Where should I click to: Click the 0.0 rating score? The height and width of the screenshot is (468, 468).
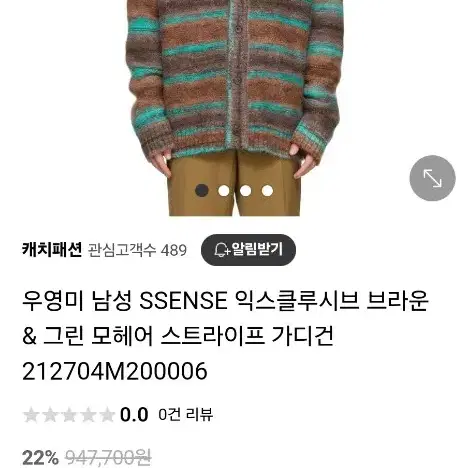point(134,415)
